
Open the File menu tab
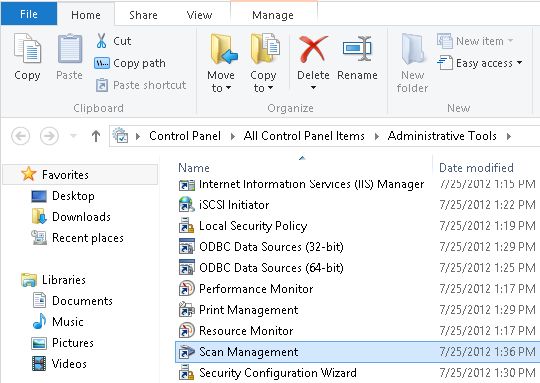pos(29,14)
